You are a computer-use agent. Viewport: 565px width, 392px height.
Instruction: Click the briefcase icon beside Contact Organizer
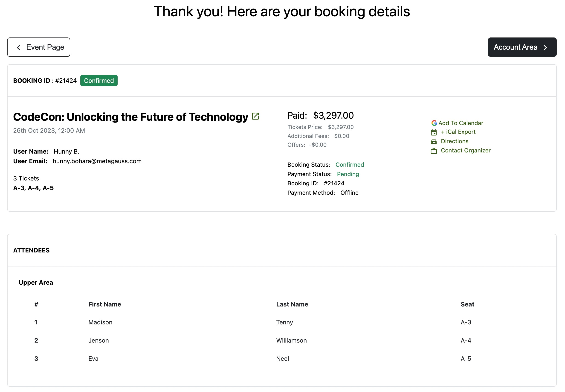pyautogui.click(x=434, y=151)
